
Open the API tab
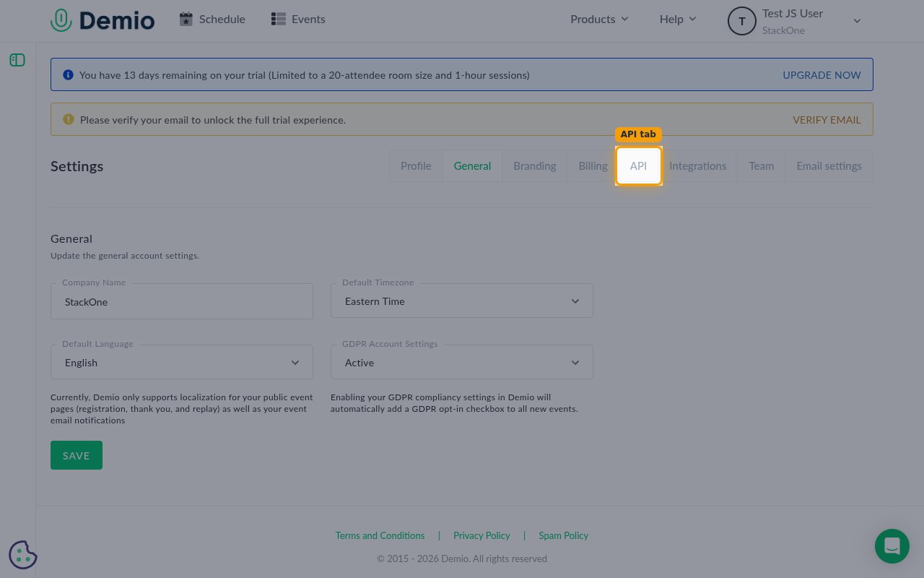coord(638,165)
